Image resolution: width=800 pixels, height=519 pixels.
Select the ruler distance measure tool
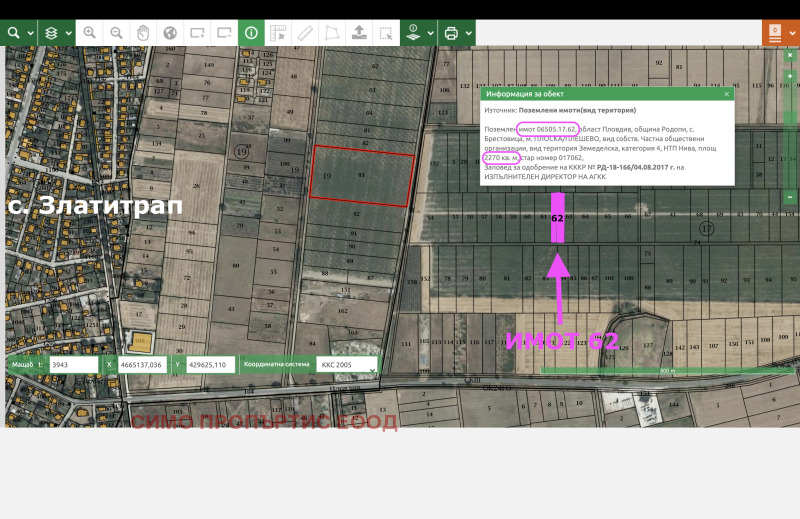click(x=305, y=32)
